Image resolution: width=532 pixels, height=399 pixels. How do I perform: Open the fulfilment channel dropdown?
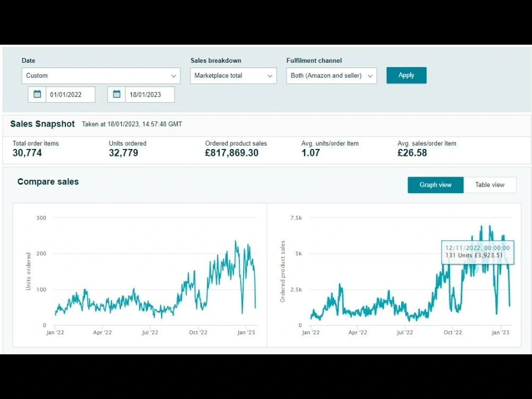[x=331, y=76]
